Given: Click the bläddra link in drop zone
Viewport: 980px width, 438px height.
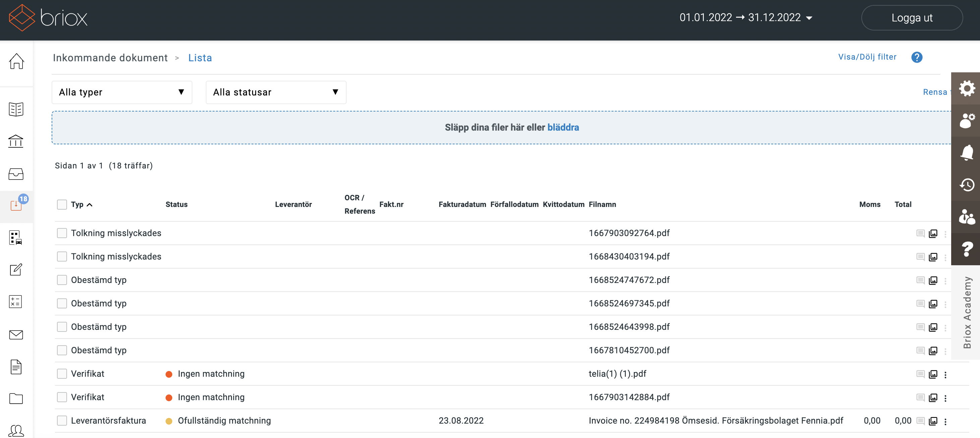Looking at the screenshot, I should pyautogui.click(x=563, y=127).
